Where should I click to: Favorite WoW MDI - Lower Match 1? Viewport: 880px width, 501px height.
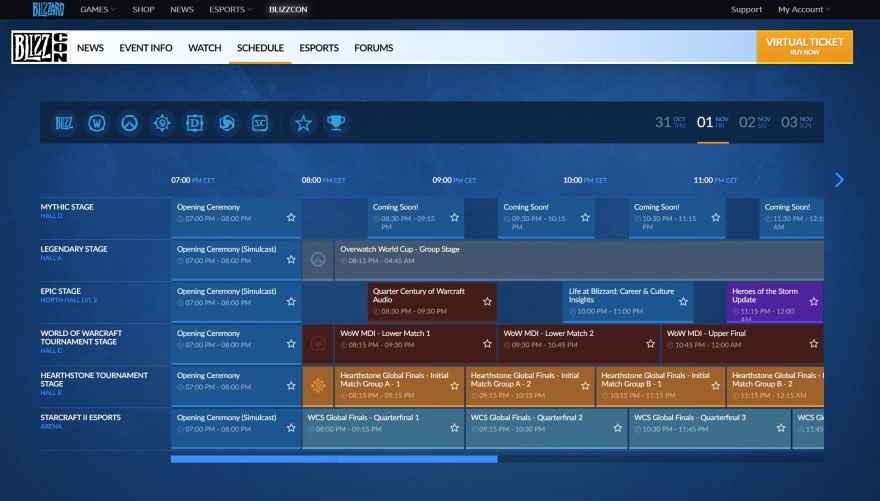pyautogui.click(x=487, y=343)
